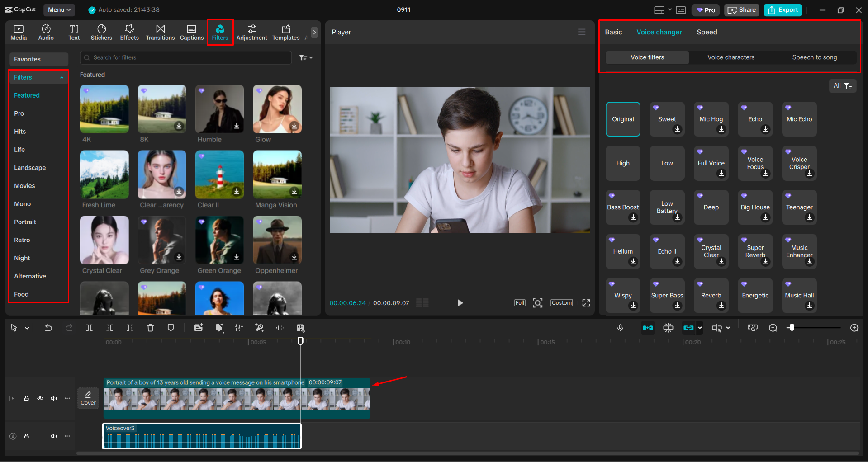Open the Stickers panel

click(101, 32)
